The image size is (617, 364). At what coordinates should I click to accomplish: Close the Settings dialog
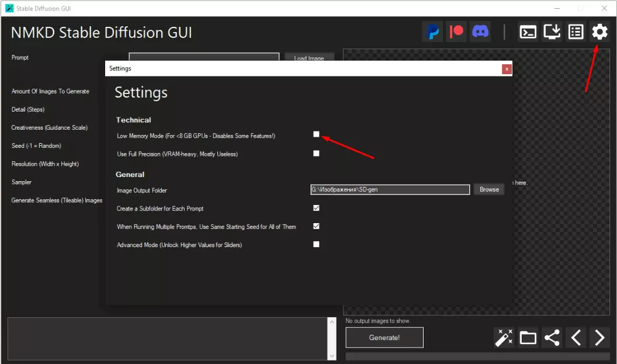(x=507, y=70)
